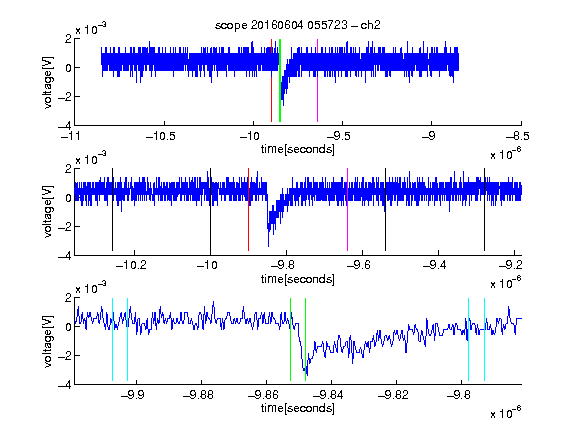
Task: Click the '-9.6' tick label on middle plot
Action: point(359,265)
